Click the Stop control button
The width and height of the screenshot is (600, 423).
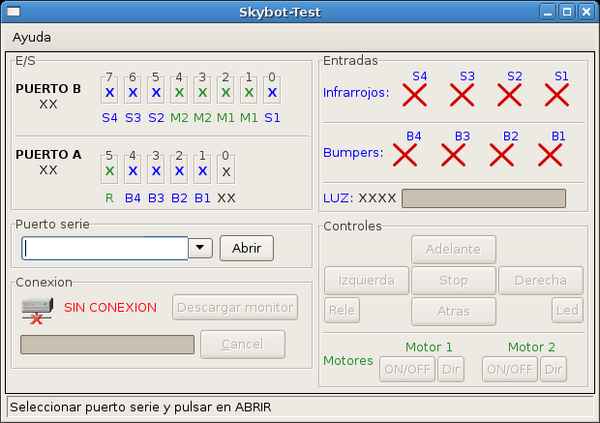tap(453, 280)
